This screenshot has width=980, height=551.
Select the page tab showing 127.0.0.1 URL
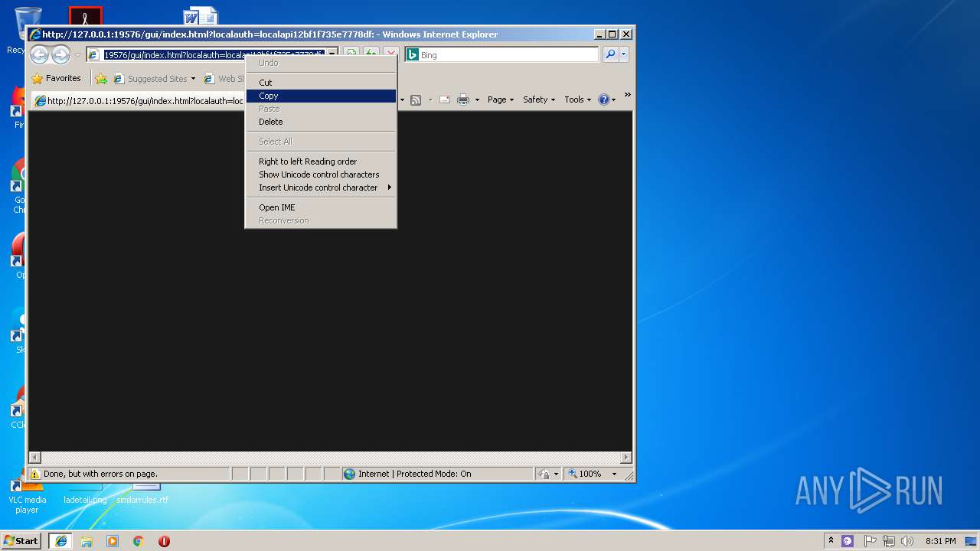click(139, 100)
